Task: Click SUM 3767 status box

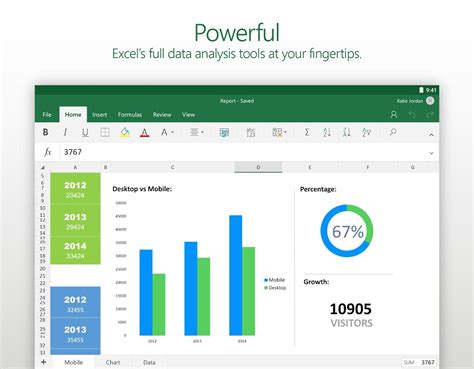Action: tap(419, 362)
